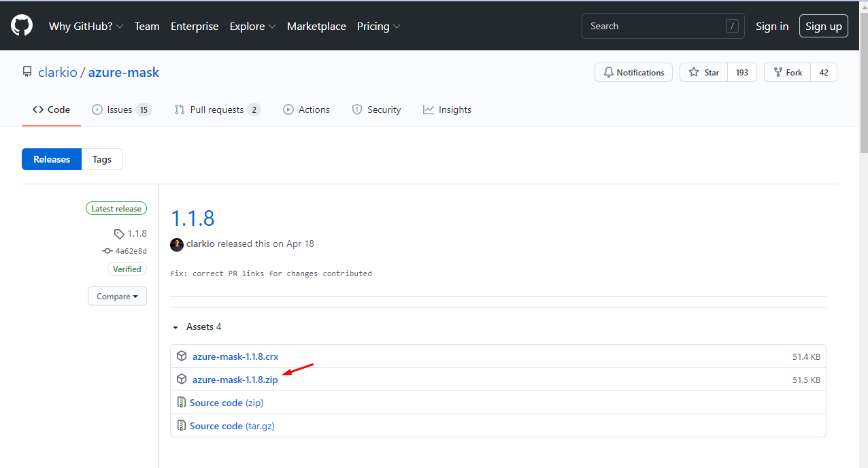Click clarkio's avatar thumbnail
Image resolution: width=868 pixels, height=468 pixels.
(177, 244)
